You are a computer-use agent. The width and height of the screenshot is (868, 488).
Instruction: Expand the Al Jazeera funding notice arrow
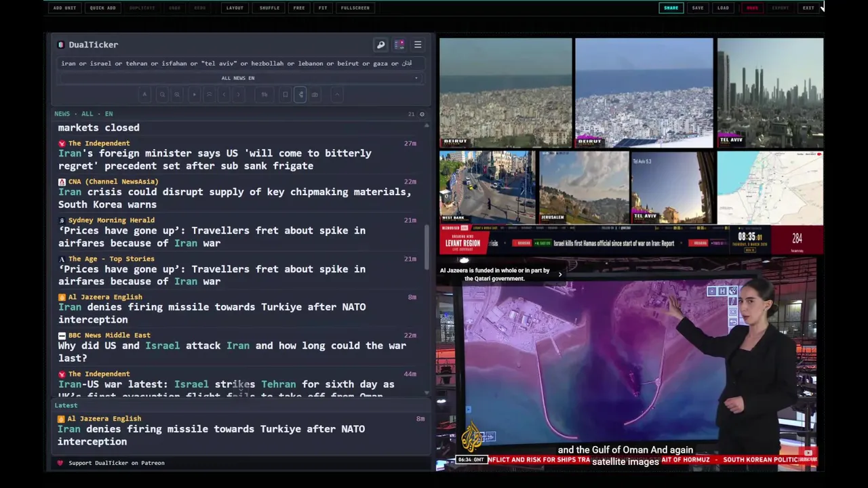560,274
